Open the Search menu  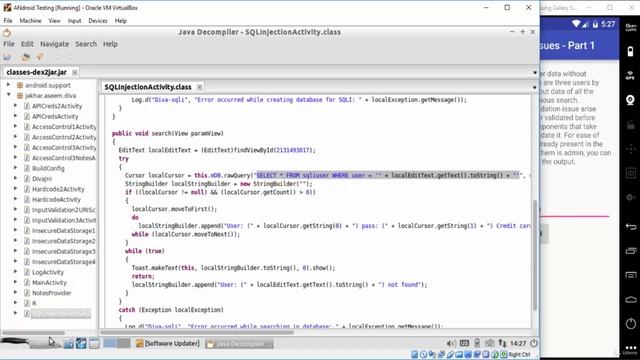click(x=86, y=44)
